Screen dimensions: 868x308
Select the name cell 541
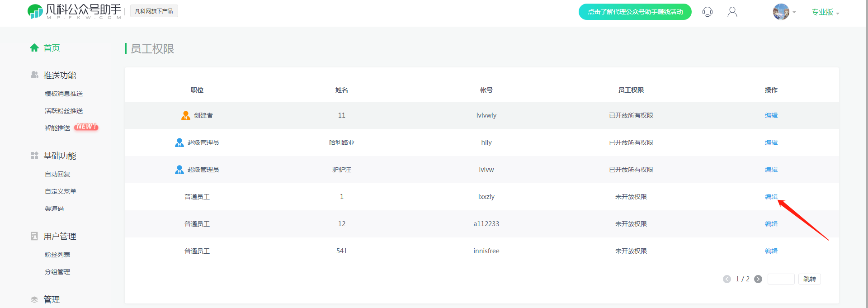pyautogui.click(x=342, y=251)
